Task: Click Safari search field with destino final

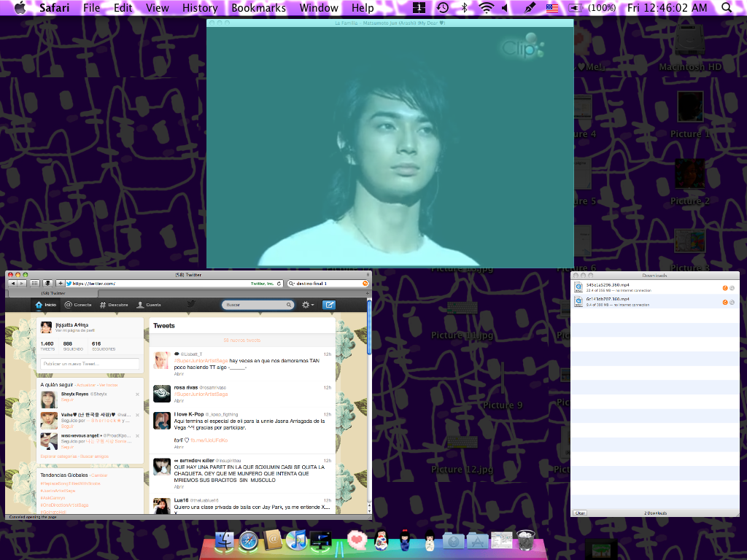Action: coord(328,284)
